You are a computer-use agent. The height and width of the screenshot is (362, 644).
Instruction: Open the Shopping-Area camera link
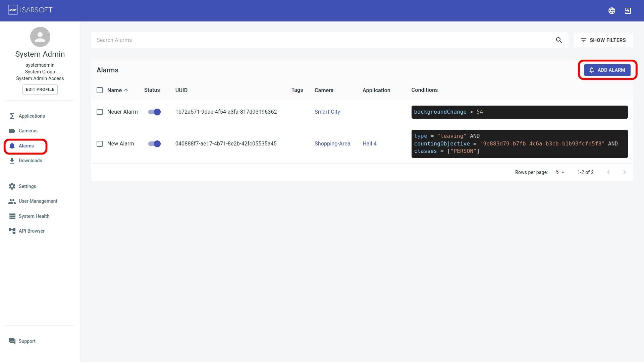tap(332, 144)
